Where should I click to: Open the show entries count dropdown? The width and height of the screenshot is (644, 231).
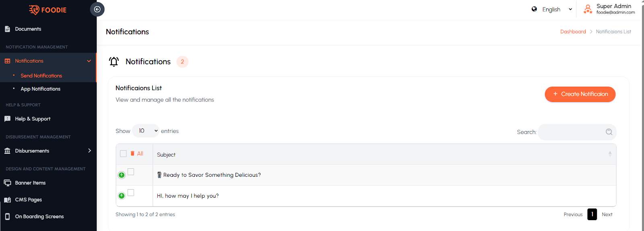[145, 131]
